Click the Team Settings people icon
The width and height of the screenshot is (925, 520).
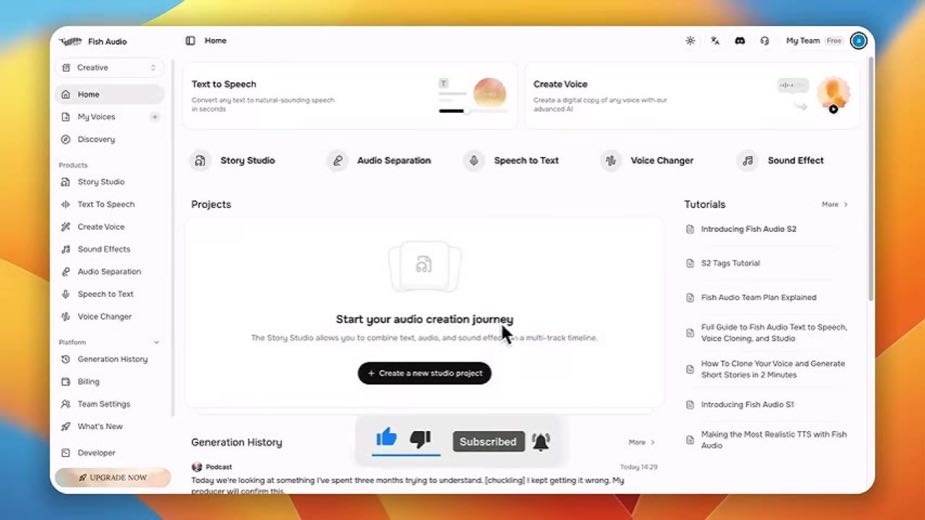coord(65,404)
